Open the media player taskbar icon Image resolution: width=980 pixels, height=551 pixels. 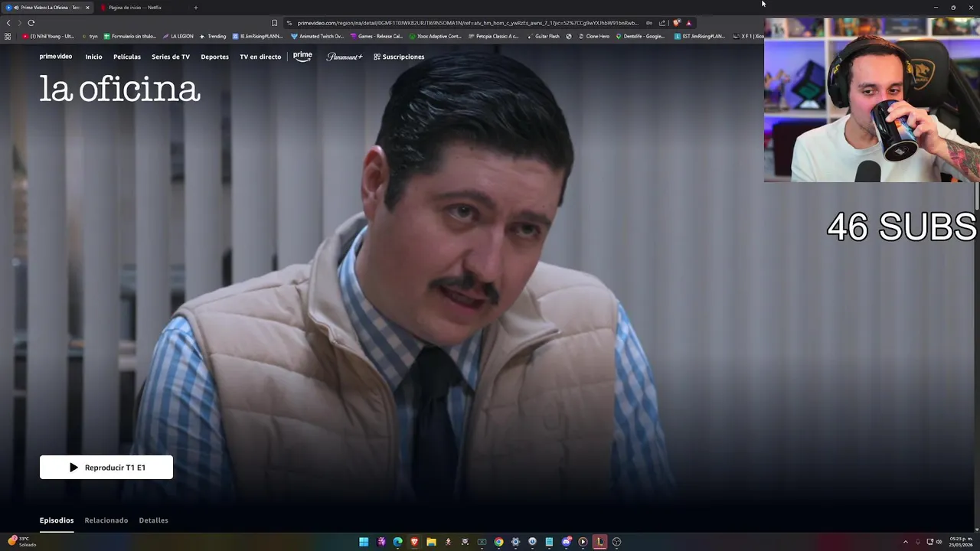583,542
